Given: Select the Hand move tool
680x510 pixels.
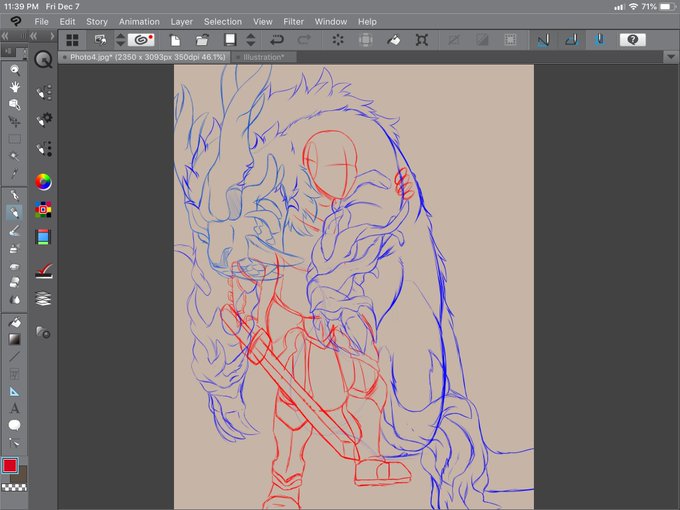Looking at the screenshot, I should click(14, 87).
